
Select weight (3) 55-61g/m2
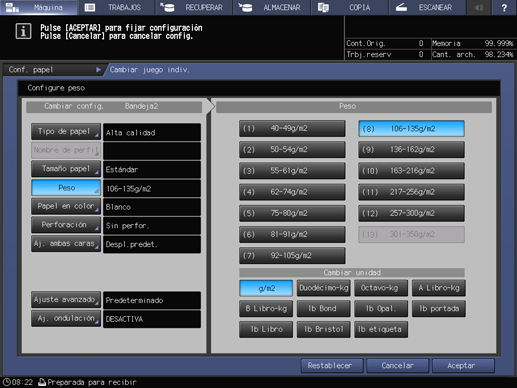pos(292,171)
